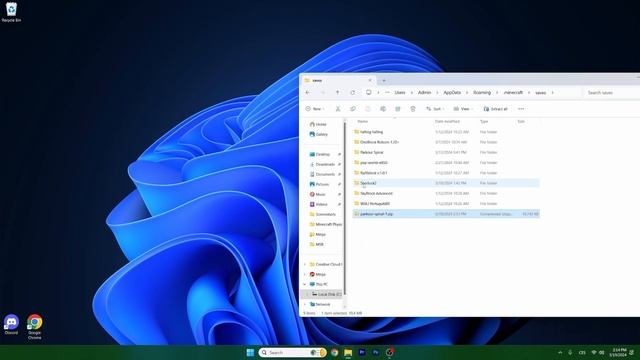640x360 pixels.
Task: Jump to AppData in the address bar
Action: pyautogui.click(x=452, y=93)
